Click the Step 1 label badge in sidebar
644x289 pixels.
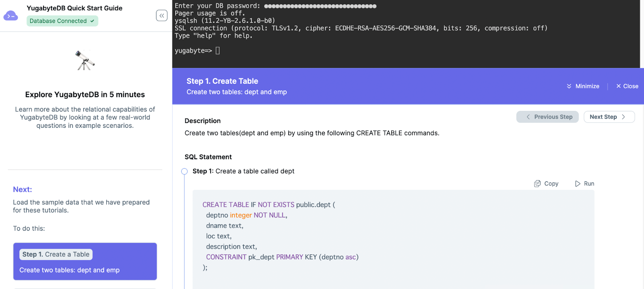(56, 254)
